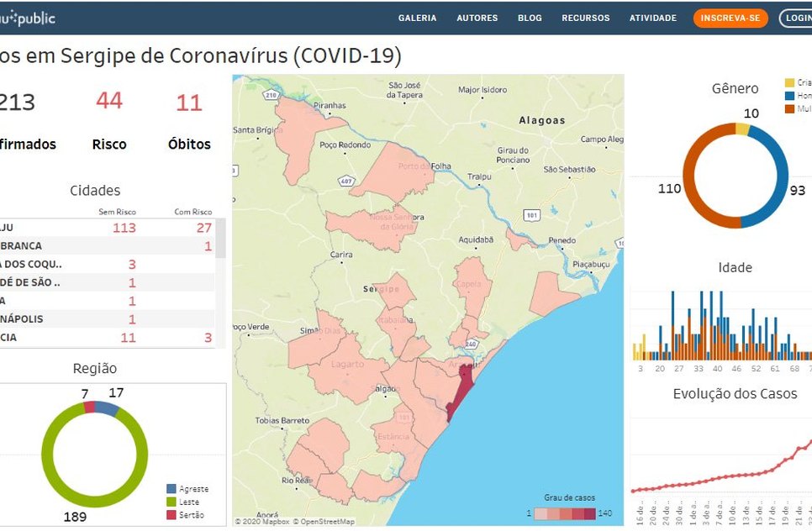The height and width of the screenshot is (531, 812).
Task: Click the LOGIN button
Action: pos(797,18)
